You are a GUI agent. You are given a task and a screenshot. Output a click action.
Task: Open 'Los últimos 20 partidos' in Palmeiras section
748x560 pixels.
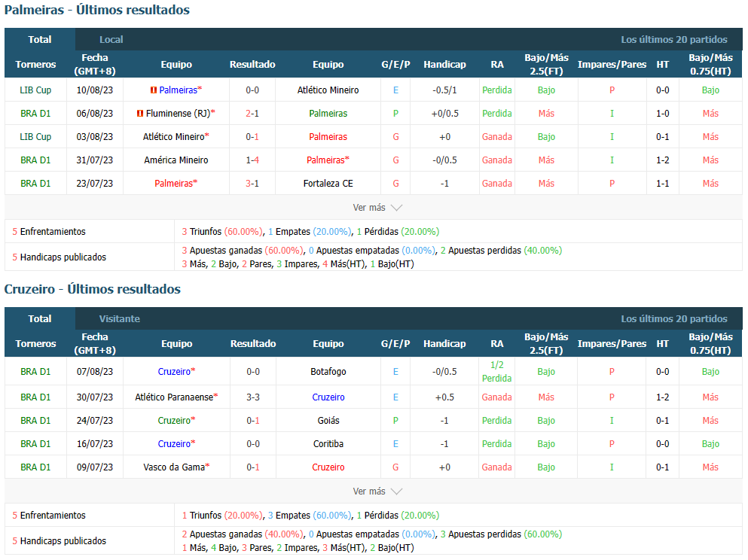[x=674, y=40]
